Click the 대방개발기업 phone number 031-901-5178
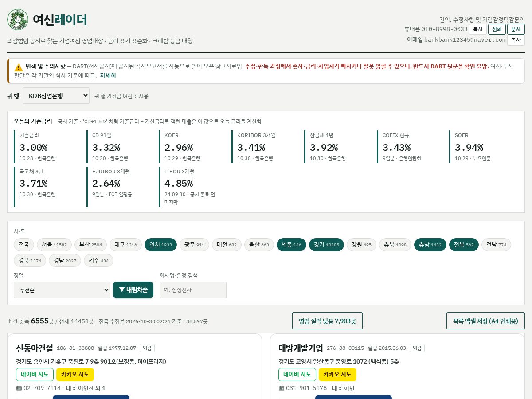The width and height of the screenshot is (532, 399). 306,388
